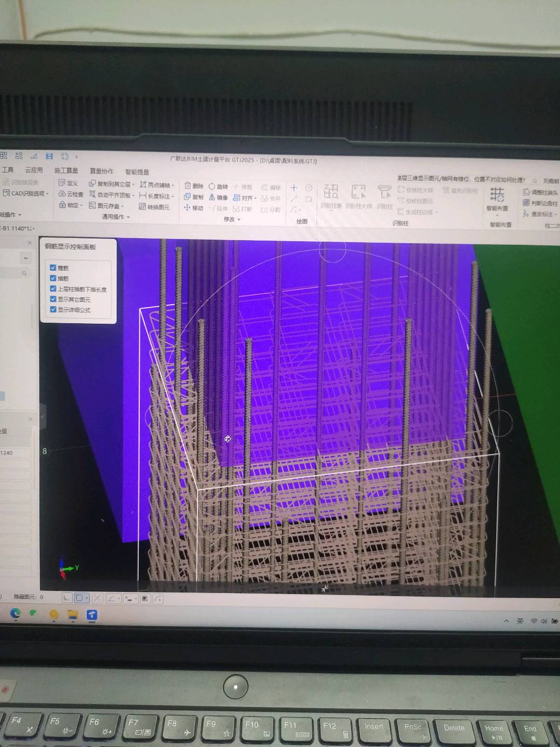Open the 对齐 align dropdown

245,198
